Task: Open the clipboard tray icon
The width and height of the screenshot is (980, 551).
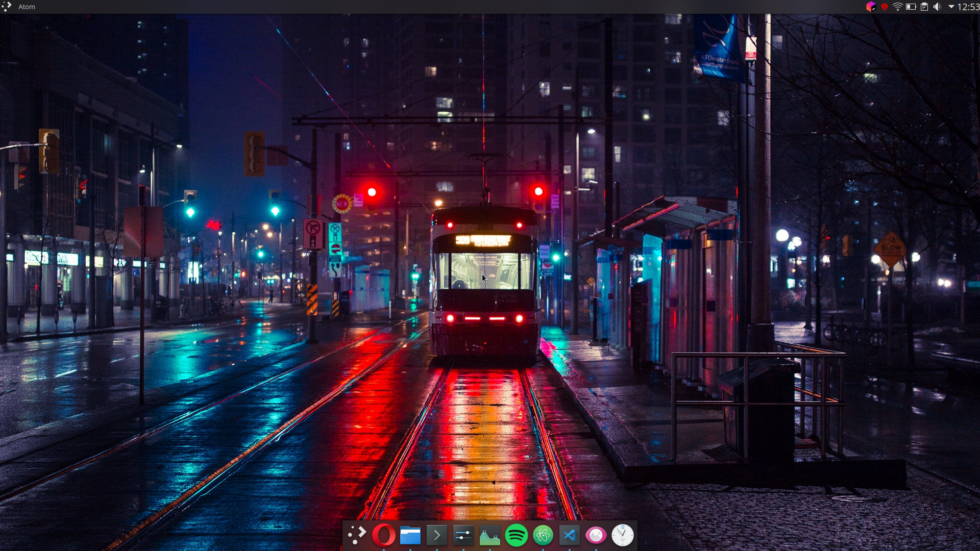Action: [924, 7]
